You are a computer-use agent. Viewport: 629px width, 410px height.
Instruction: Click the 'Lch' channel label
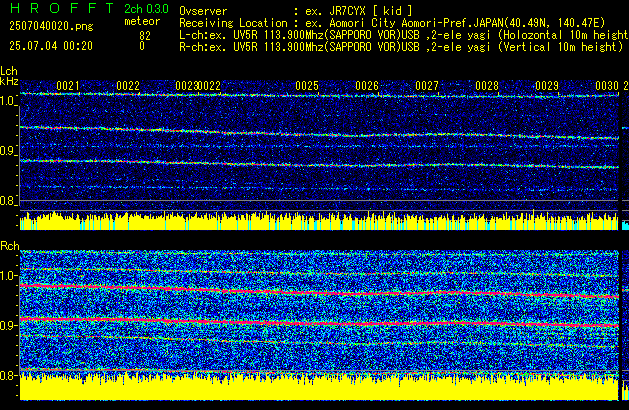point(9,71)
